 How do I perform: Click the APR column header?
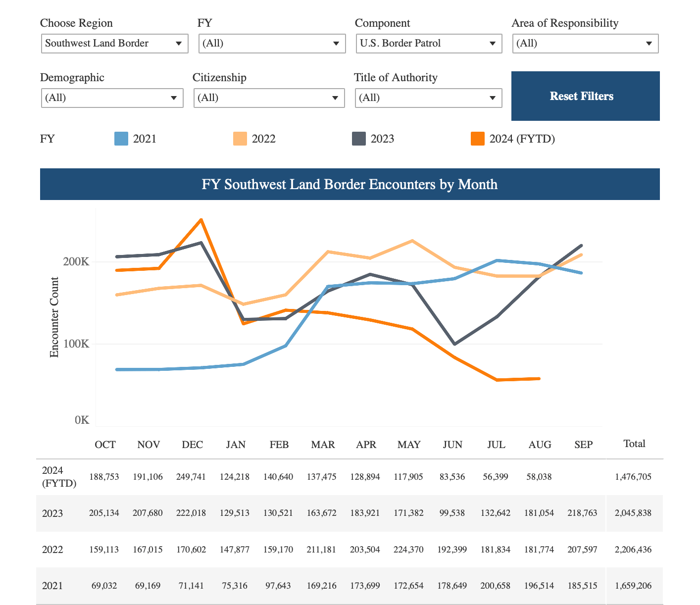tap(366, 445)
